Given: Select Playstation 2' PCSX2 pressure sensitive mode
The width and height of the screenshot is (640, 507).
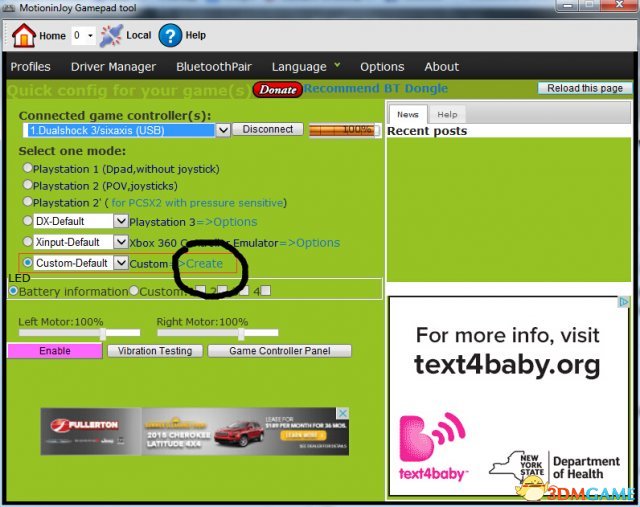Looking at the screenshot, I should (27, 201).
